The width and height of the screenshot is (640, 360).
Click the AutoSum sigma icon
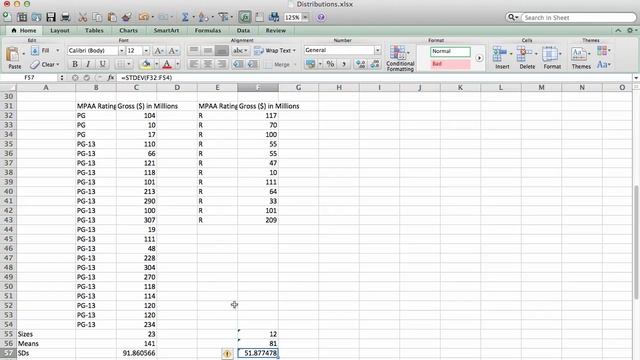click(185, 17)
